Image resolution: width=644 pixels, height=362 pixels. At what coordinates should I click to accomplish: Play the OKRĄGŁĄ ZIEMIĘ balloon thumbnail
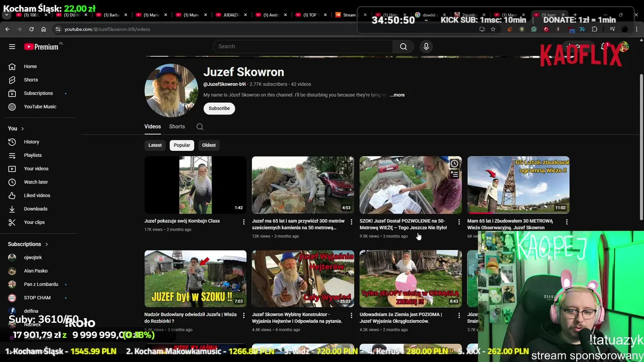point(411,279)
